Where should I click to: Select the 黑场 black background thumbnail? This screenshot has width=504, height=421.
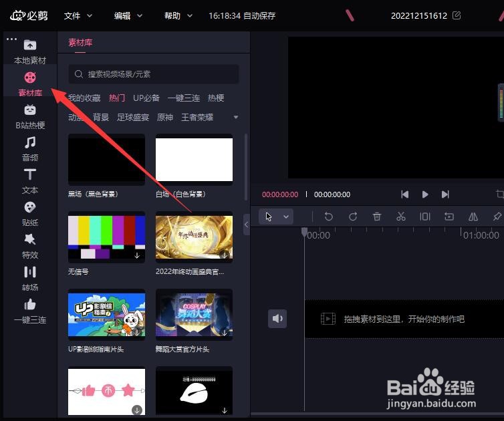pyautogui.click(x=106, y=160)
